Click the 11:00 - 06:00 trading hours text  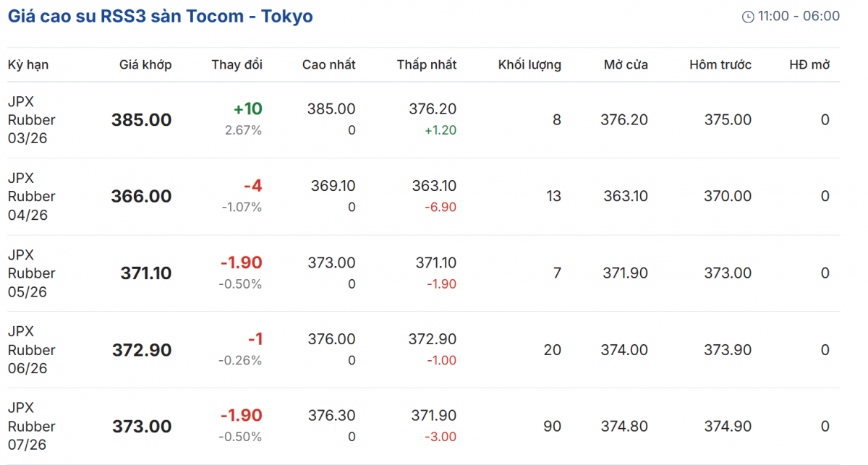click(x=799, y=17)
